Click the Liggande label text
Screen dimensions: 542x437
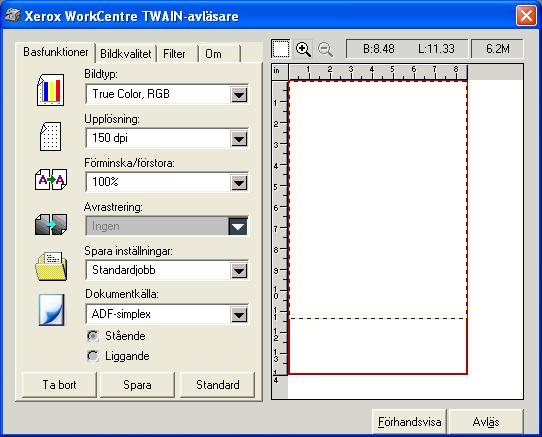pyautogui.click(x=127, y=356)
